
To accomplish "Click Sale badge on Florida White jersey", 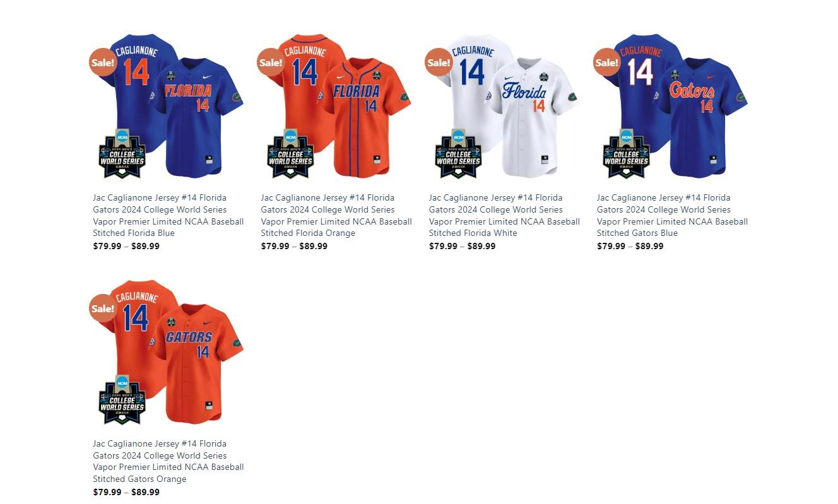I will pyautogui.click(x=439, y=62).
